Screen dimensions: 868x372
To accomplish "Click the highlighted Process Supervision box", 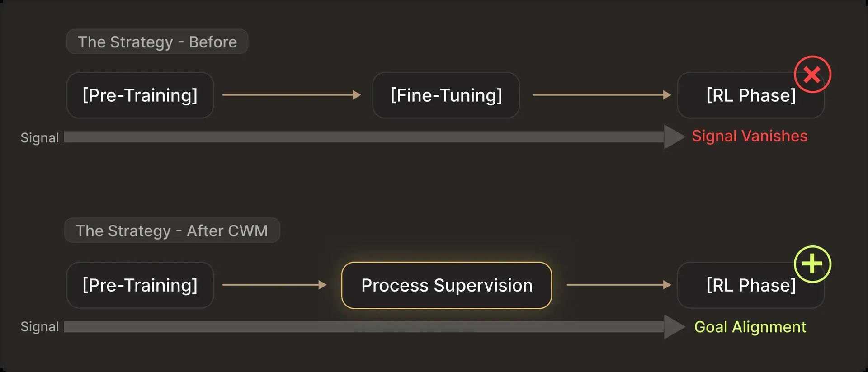I will (447, 285).
